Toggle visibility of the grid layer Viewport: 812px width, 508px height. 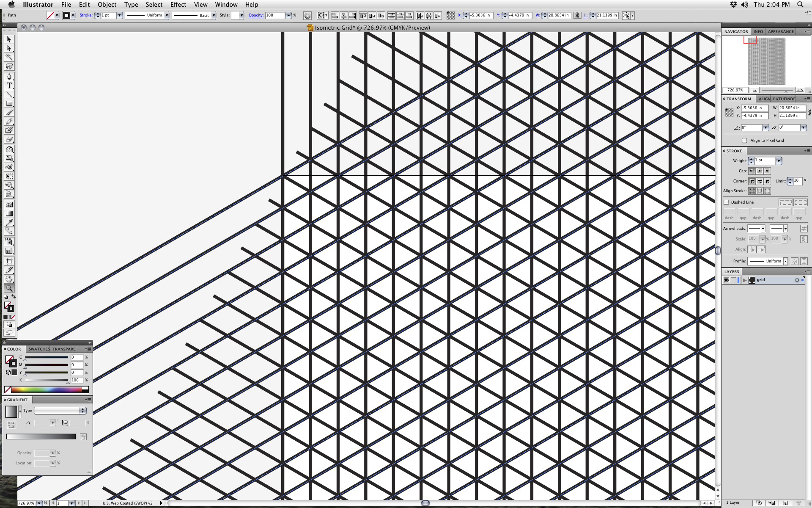pyautogui.click(x=727, y=280)
